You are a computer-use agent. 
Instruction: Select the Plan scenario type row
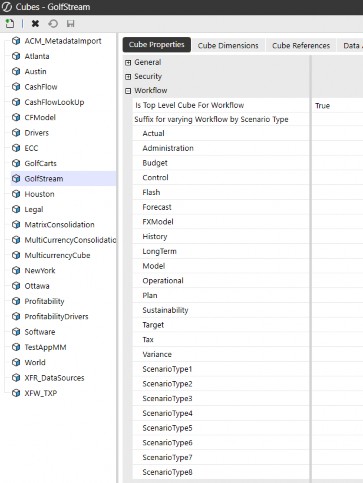tap(221, 295)
